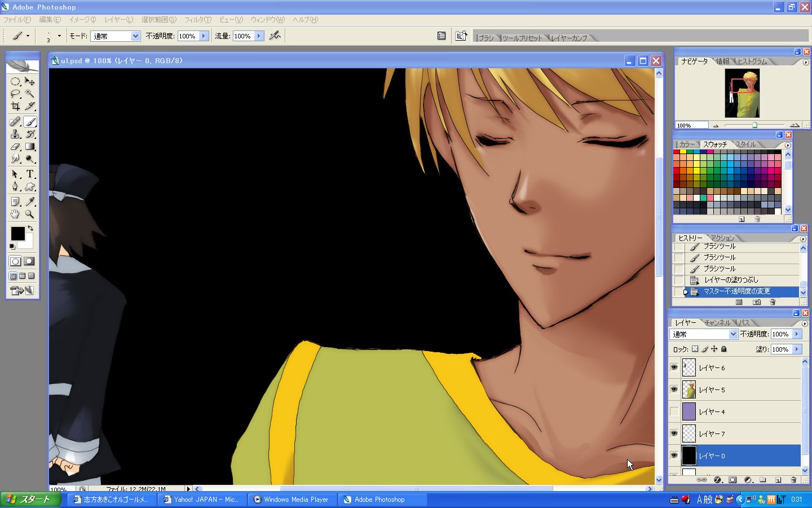The width and height of the screenshot is (812, 508).
Task: Open Layers panel options menu arrow
Action: pos(805,323)
